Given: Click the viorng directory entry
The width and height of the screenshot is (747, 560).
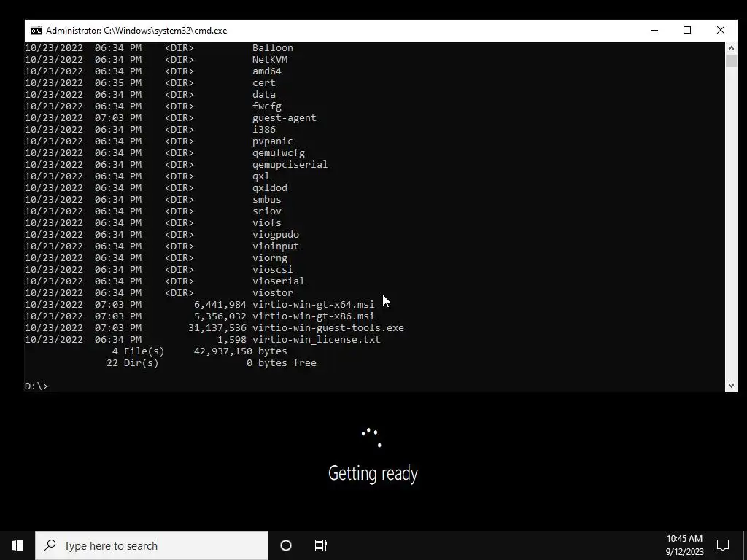Looking at the screenshot, I should coord(270,257).
